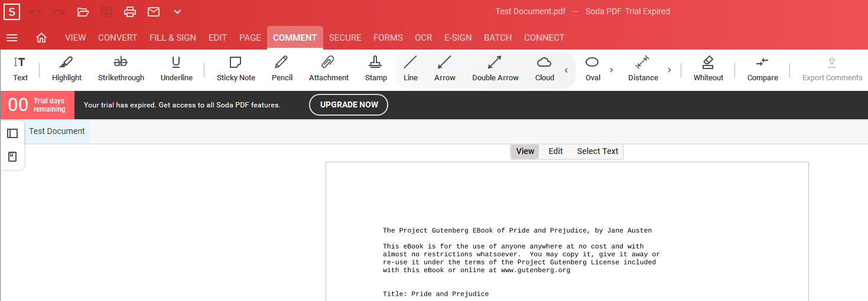Click the UPGRADE NOW button
This screenshot has width=868, height=301.
tap(349, 104)
